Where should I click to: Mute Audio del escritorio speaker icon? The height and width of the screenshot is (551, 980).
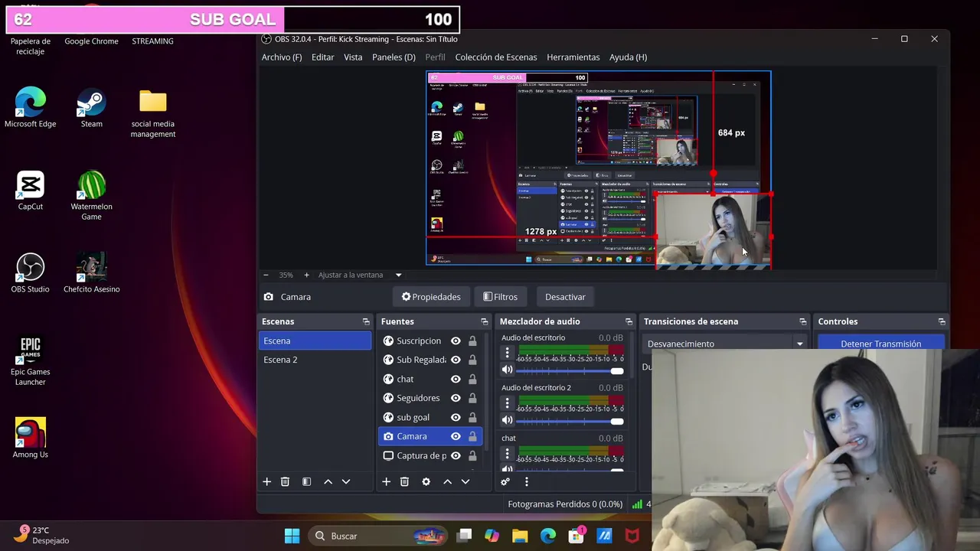coord(507,370)
